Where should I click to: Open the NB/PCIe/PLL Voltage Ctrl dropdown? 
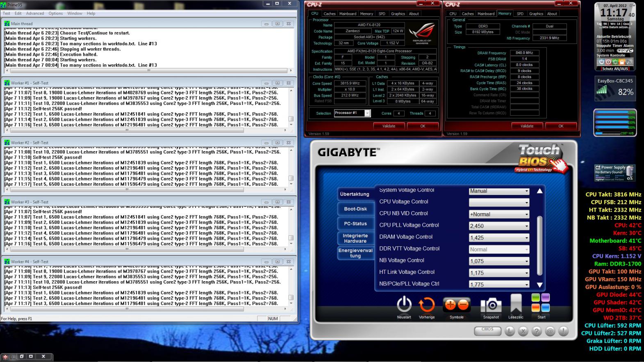(499, 284)
